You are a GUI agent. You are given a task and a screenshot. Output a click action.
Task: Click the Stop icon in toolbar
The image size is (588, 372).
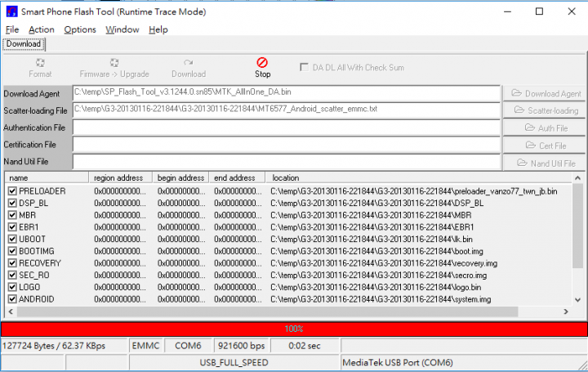pos(262,63)
